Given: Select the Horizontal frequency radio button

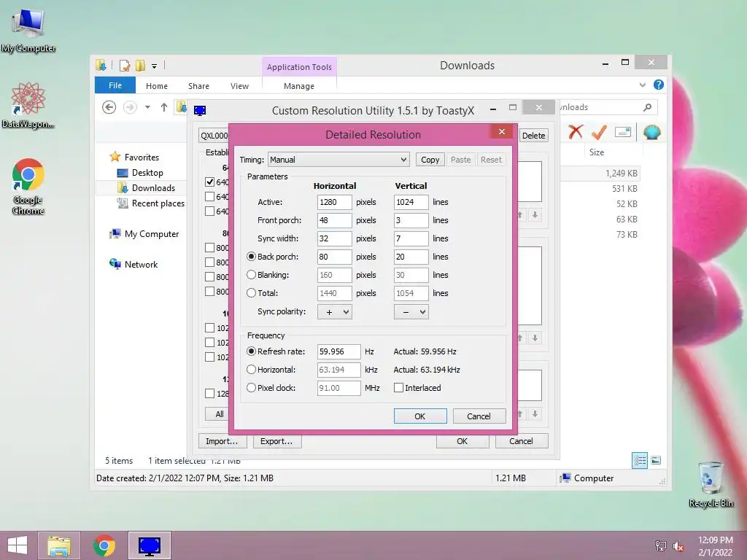Looking at the screenshot, I should 252,370.
